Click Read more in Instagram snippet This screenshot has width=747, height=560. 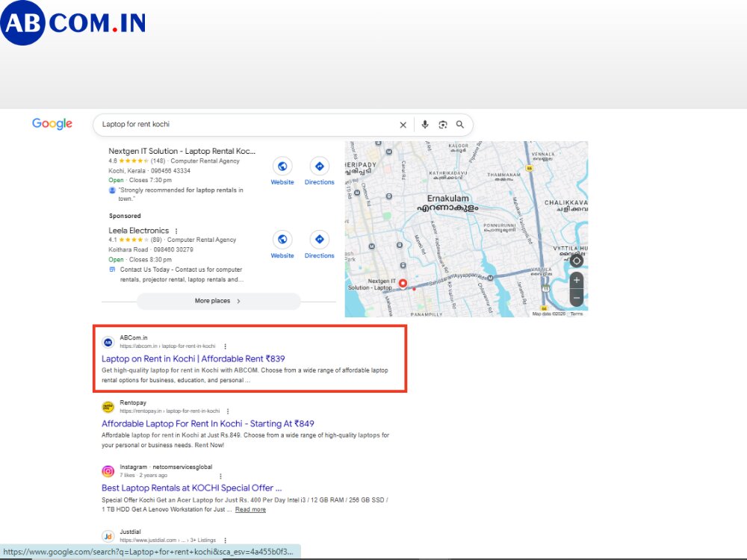pyautogui.click(x=250, y=509)
